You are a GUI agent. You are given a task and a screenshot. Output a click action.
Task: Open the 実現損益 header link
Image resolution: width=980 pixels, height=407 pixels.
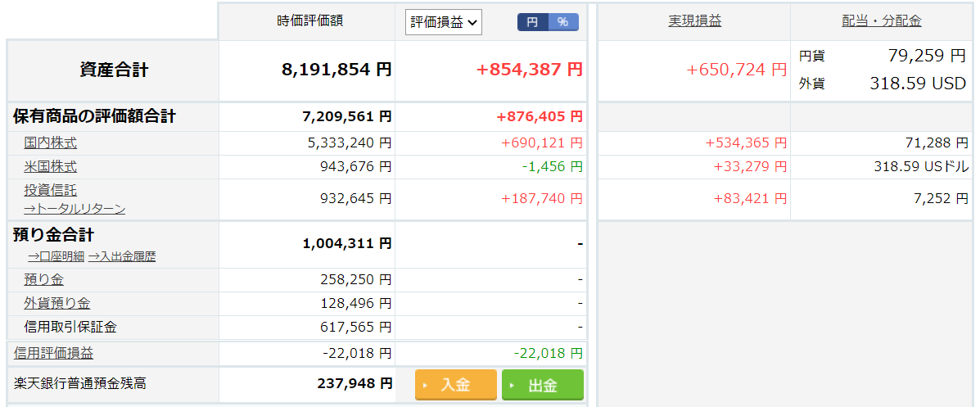click(x=694, y=20)
